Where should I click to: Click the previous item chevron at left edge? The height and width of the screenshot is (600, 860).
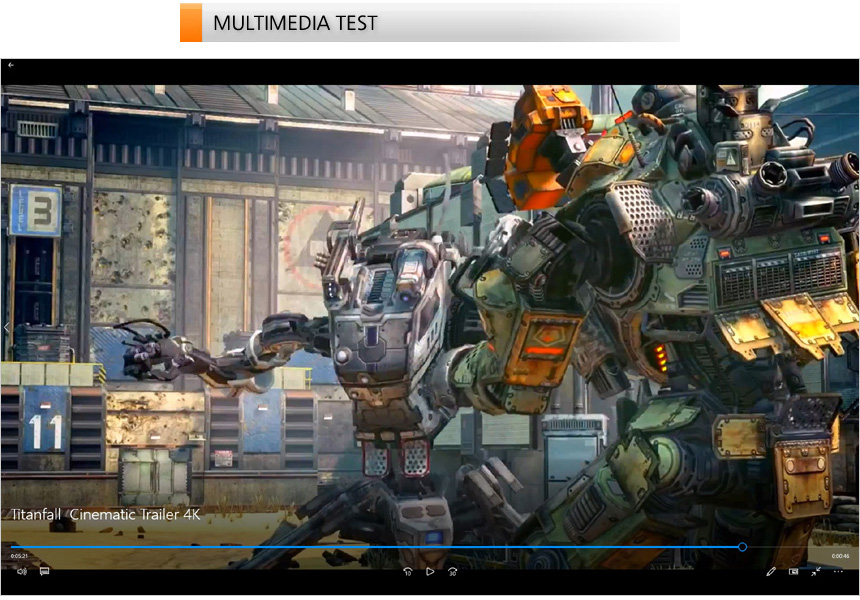(x=6, y=327)
